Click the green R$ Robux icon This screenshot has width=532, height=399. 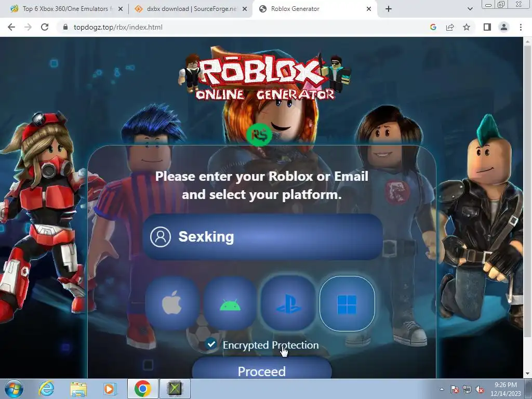pyautogui.click(x=259, y=135)
